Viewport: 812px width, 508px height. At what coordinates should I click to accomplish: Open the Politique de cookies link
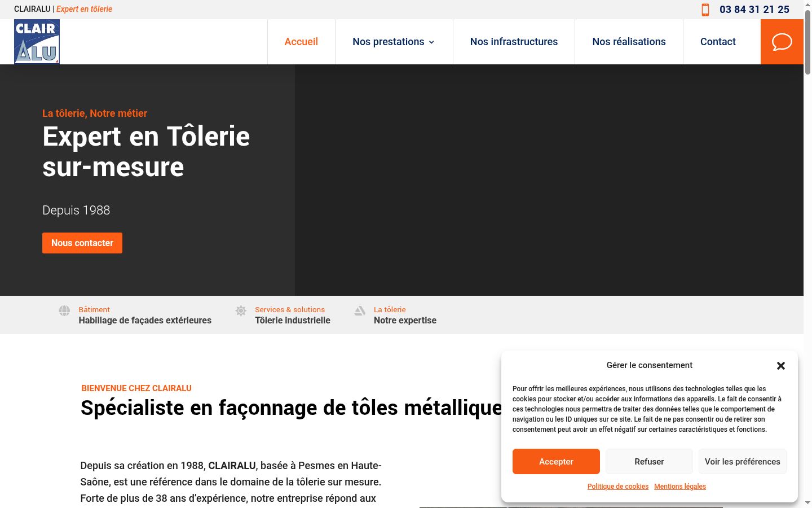[618, 487]
